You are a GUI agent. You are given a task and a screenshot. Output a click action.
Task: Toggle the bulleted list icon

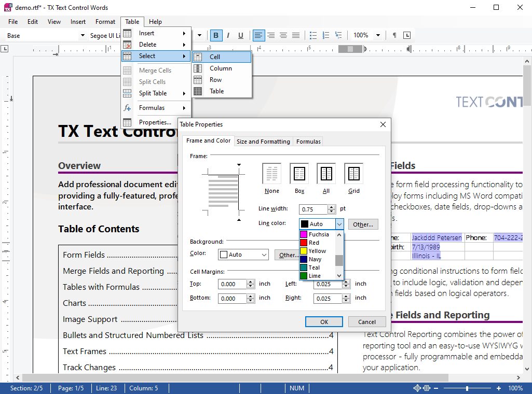pos(313,35)
